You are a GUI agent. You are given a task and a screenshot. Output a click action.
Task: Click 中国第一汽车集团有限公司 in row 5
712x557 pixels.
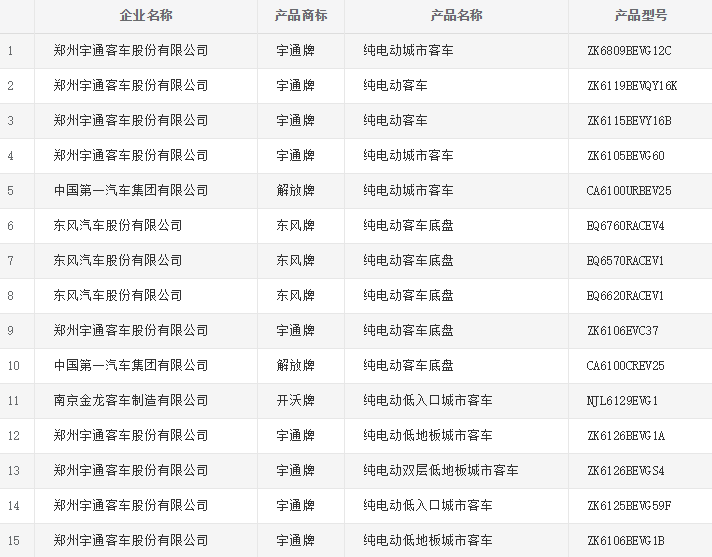point(131,190)
